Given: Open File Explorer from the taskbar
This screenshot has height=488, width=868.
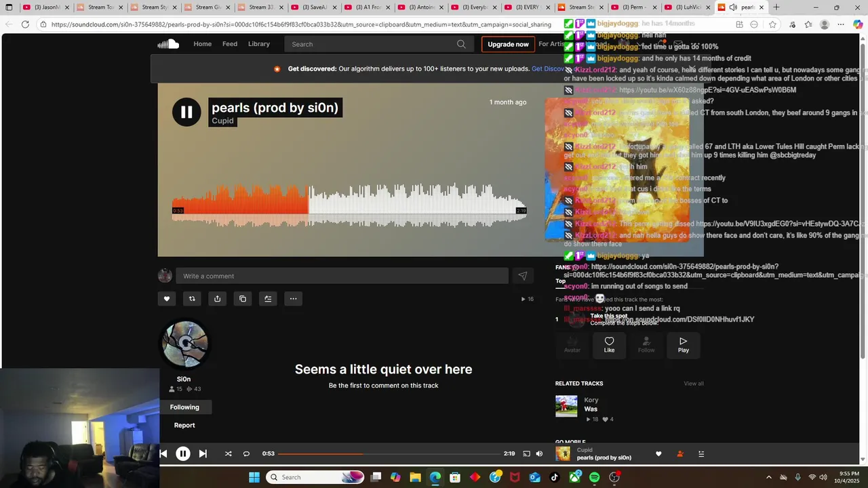Looking at the screenshot, I should [416, 477].
